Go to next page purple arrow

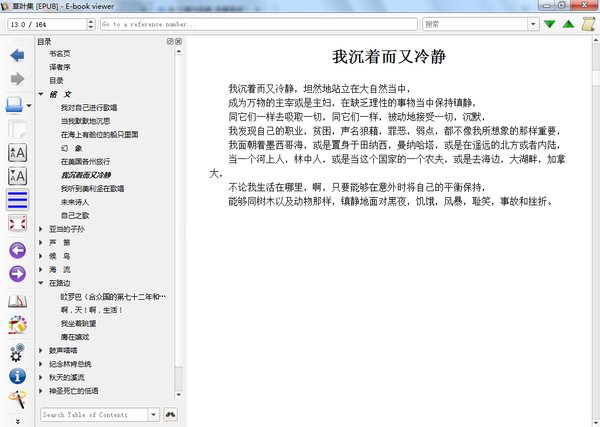[x=18, y=274]
